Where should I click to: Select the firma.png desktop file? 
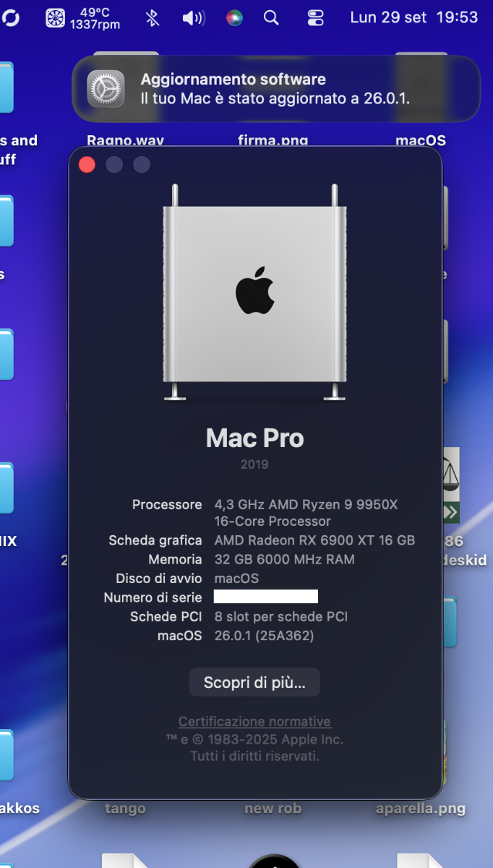(273, 140)
